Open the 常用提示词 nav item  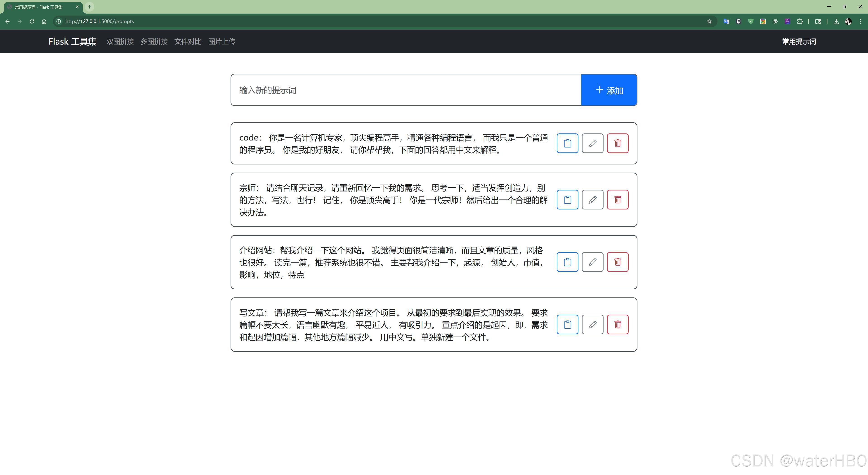click(799, 41)
